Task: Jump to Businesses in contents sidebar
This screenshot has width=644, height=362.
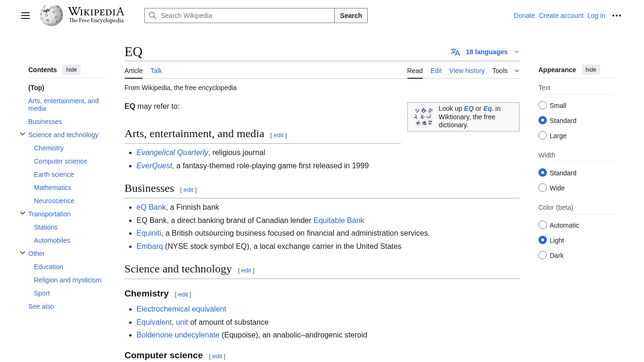Action: [x=45, y=122]
